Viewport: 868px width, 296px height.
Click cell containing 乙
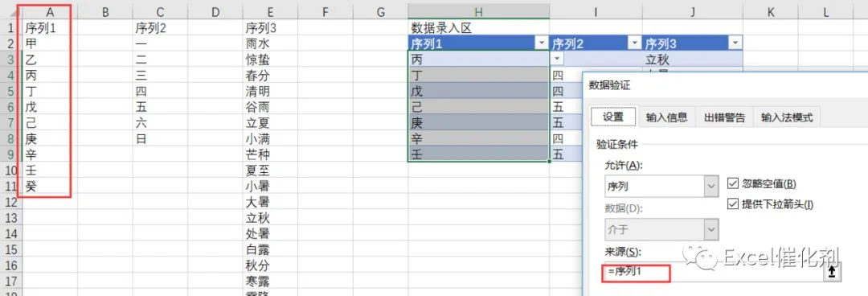click(x=49, y=60)
